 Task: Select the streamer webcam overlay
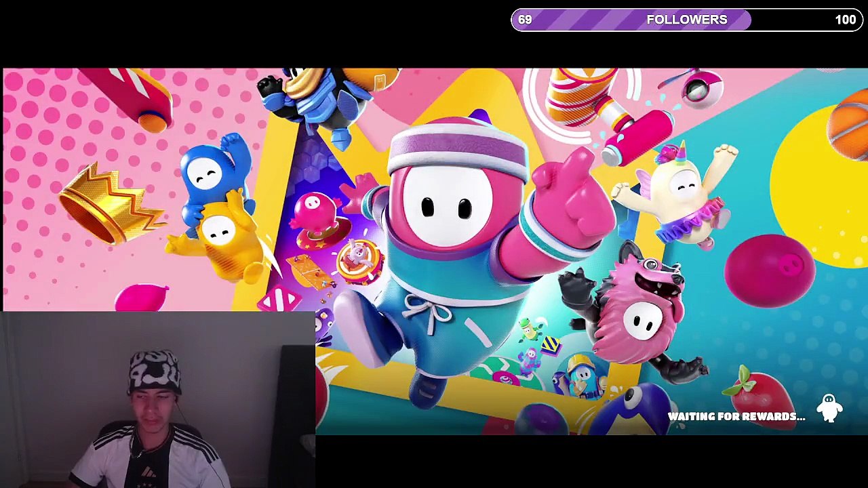point(159,399)
